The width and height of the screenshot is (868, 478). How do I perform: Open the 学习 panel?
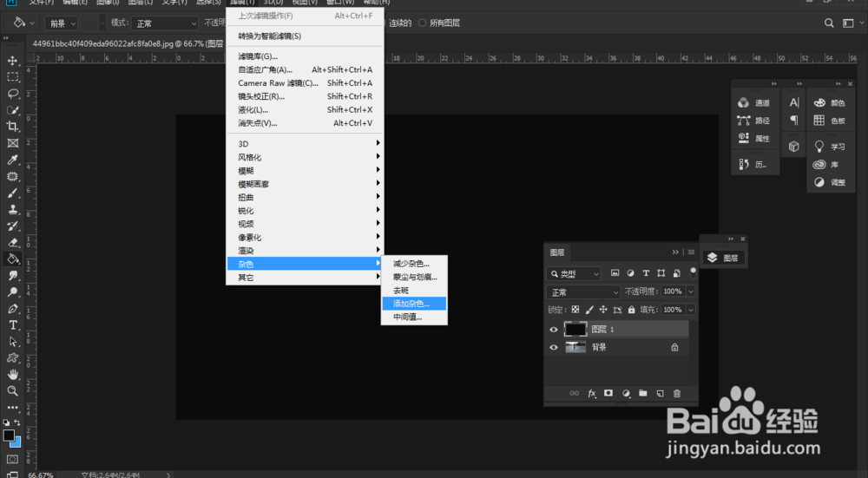tap(831, 147)
